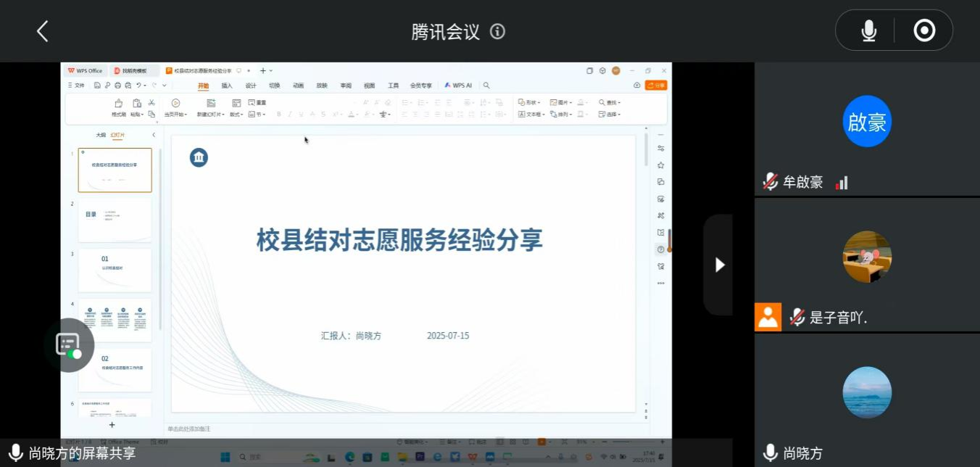Click the ribbon search magnifier icon
The height and width of the screenshot is (467, 980).
pos(486,86)
